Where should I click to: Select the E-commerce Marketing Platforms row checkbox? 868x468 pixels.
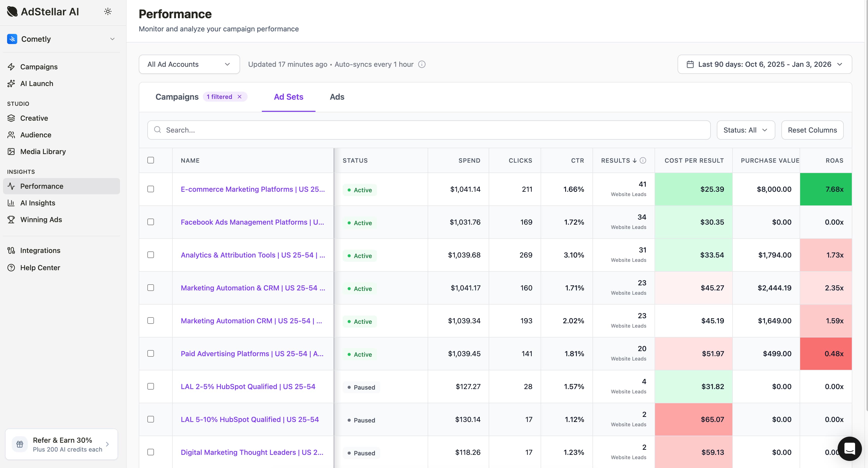151,189
